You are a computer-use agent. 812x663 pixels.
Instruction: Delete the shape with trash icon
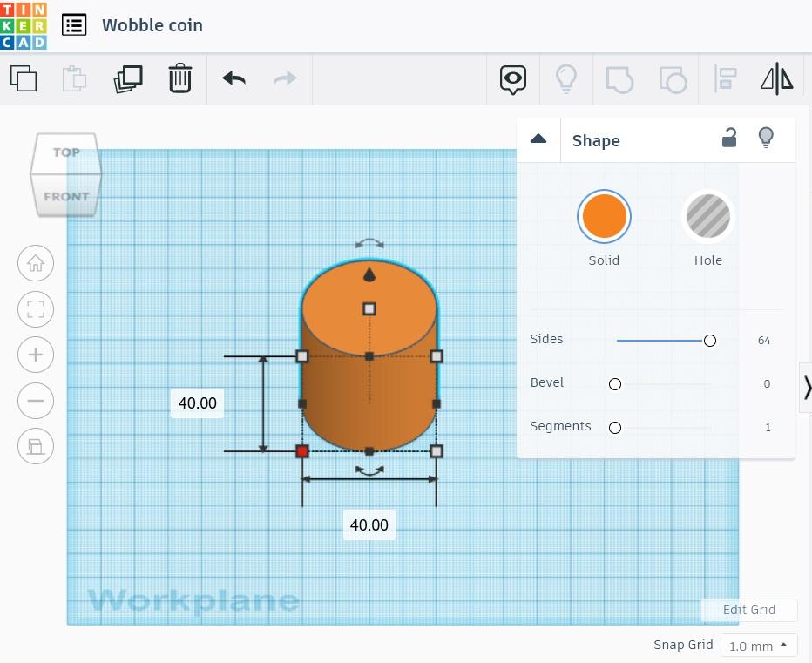tap(180, 78)
